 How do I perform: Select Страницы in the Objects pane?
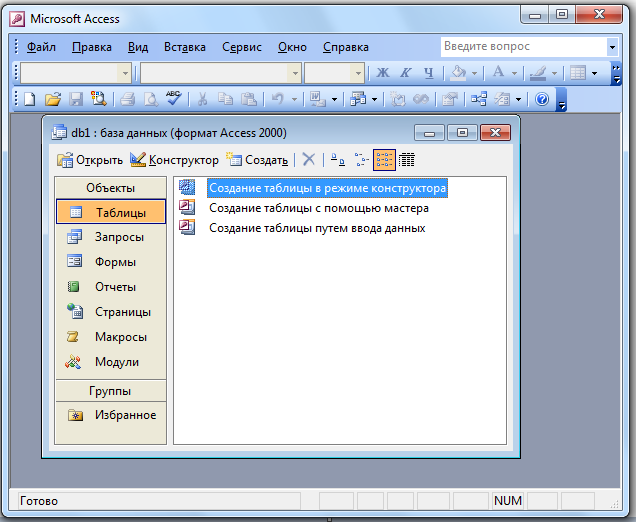[x=111, y=312]
